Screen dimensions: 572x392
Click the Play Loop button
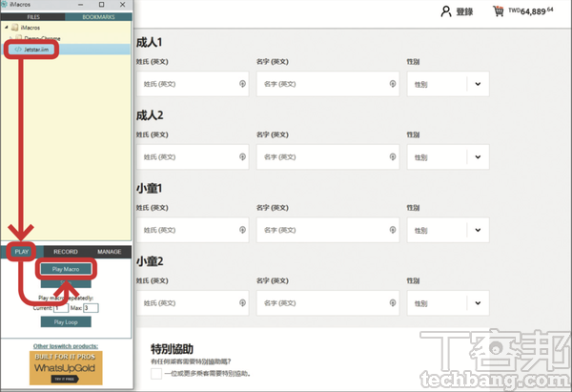[66, 322]
